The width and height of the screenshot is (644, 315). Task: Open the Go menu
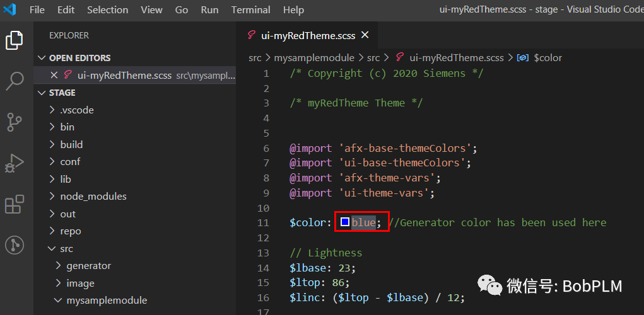coord(181,10)
